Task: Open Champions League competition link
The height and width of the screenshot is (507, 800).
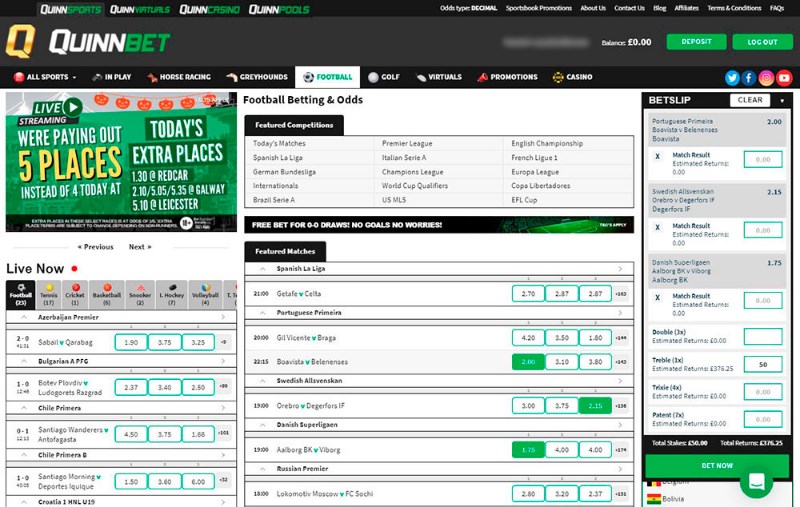Action: tap(412, 172)
